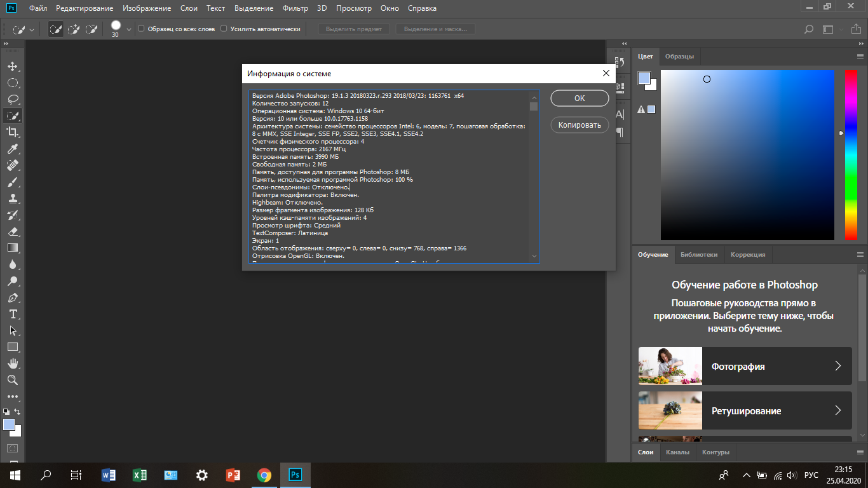Open the brush size picker dropdown

tap(130, 29)
